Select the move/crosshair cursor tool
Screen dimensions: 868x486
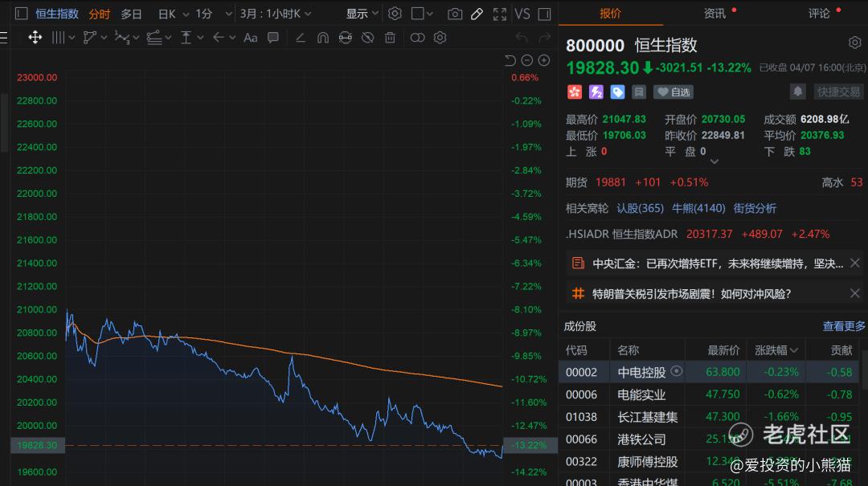coord(35,38)
